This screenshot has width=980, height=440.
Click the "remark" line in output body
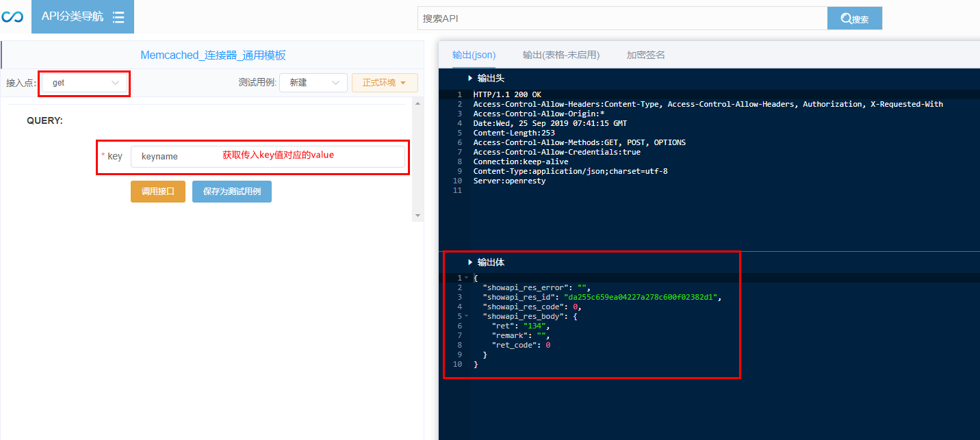pos(520,336)
